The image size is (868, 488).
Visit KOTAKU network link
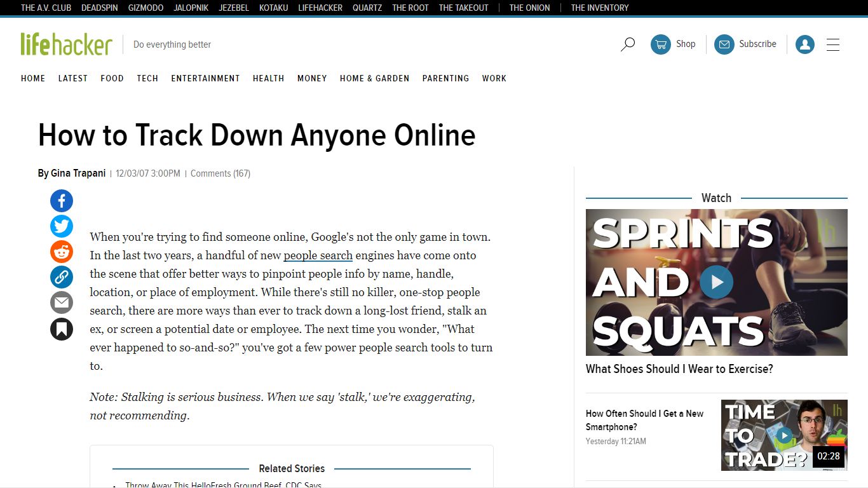pos(274,8)
